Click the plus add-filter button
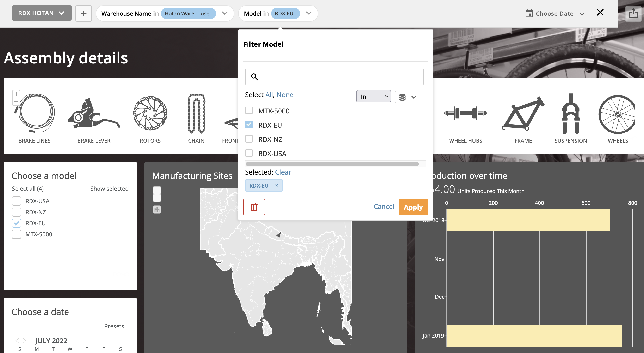This screenshot has width=644, height=353. 83,13
